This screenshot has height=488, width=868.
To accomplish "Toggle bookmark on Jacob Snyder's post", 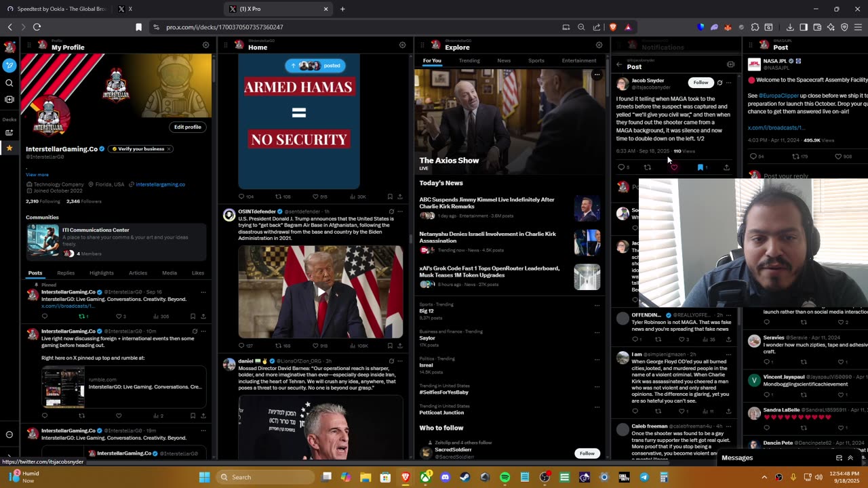I will tap(701, 167).
